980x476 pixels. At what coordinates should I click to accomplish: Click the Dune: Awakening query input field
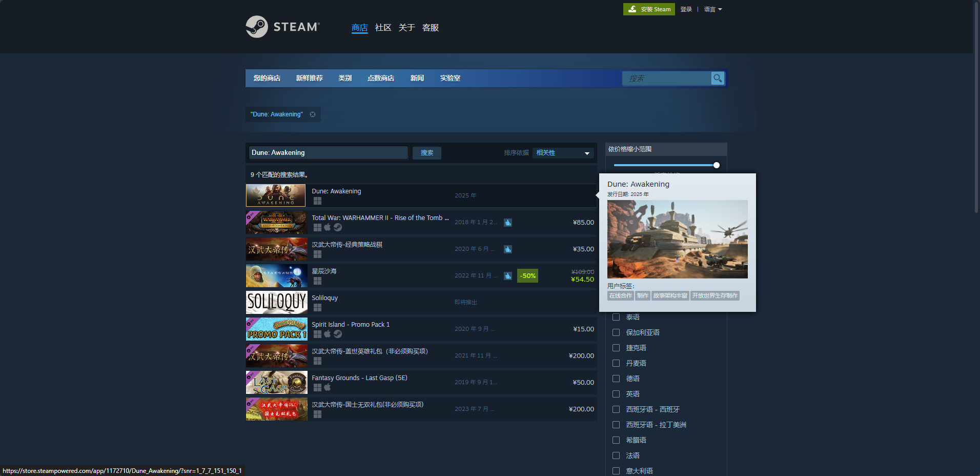[329, 153]
